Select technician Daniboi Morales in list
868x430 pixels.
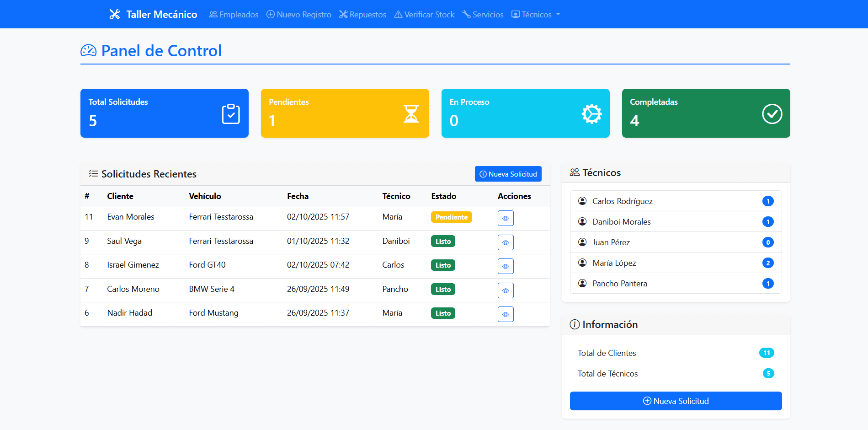(x=676, y=221)
